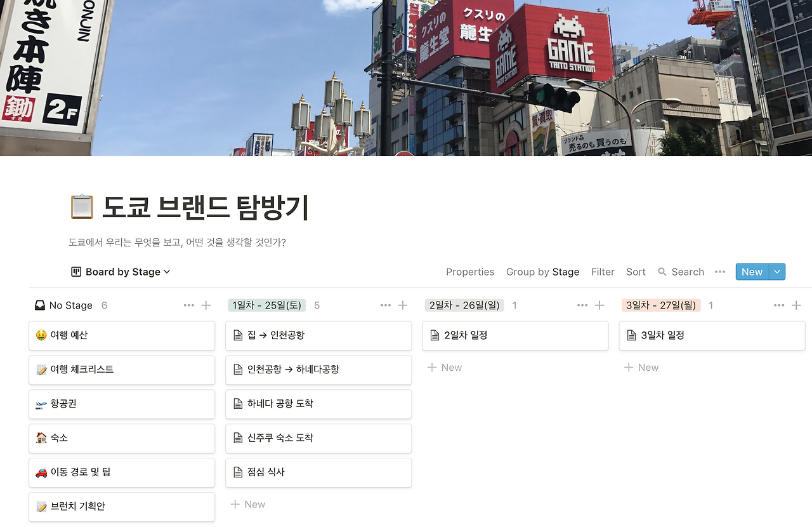Open the "Group by Stage" grouping options
This screenshot has width=812, height=527.
(x=543, y=272)
